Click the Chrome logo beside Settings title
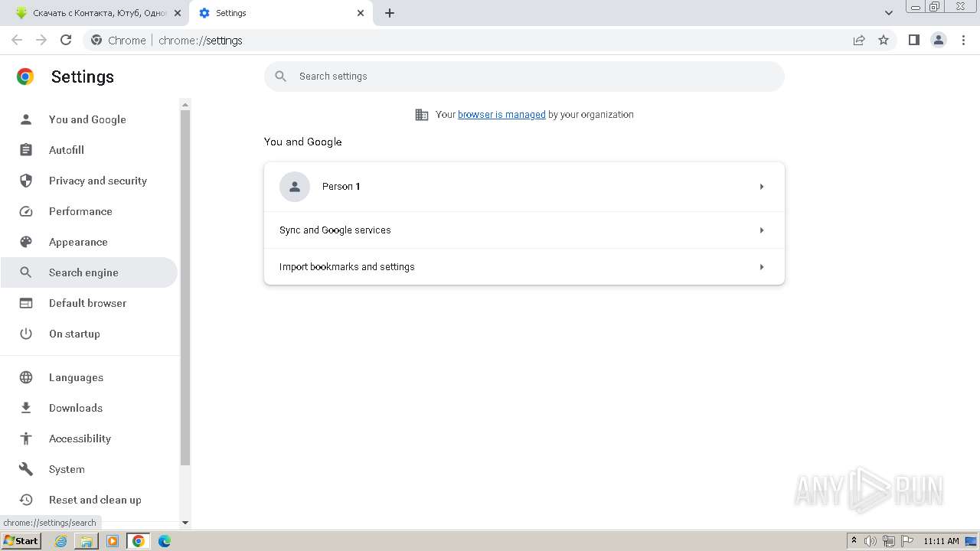The image size is (980, 551). pos(25,77)
